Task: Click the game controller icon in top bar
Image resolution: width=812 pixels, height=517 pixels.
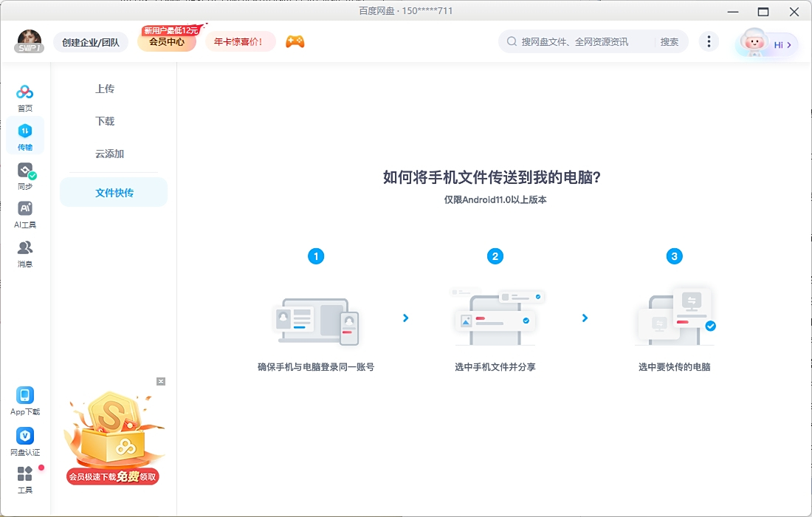Action: coord(295,42)
